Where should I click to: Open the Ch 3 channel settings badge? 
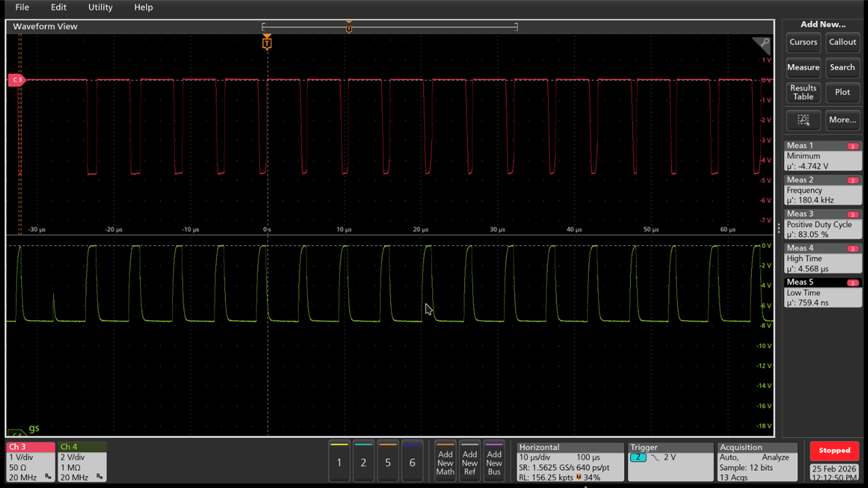coord(30,462)
